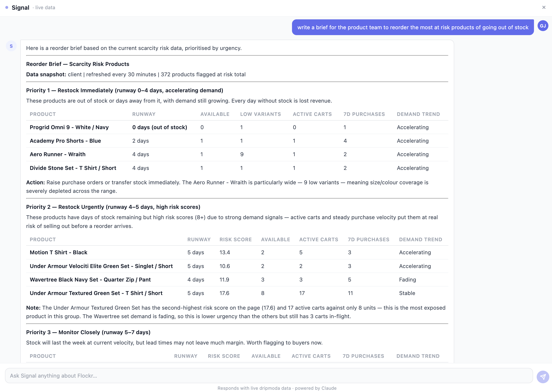Click Under Armour Textured Green Set row

coord(96,293)
